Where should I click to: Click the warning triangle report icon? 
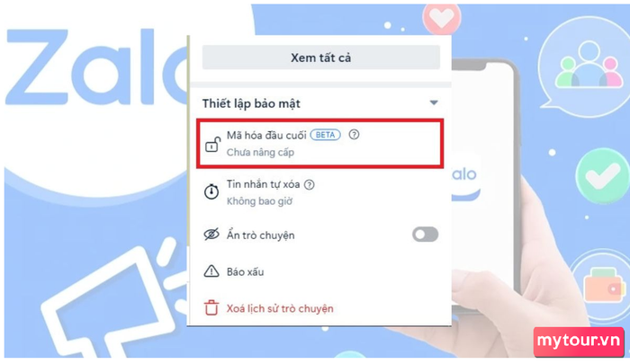pos(211,271)
